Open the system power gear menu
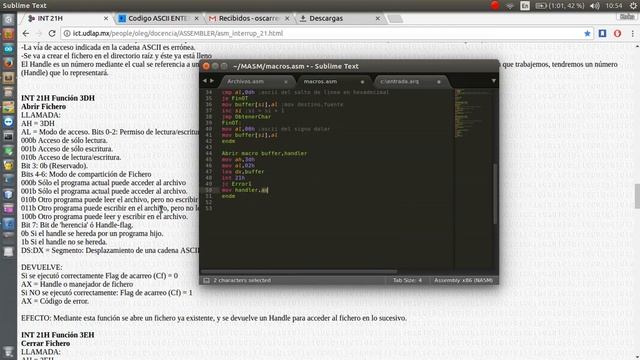Screen dimensions: 640x360 [x=633, y=6]
